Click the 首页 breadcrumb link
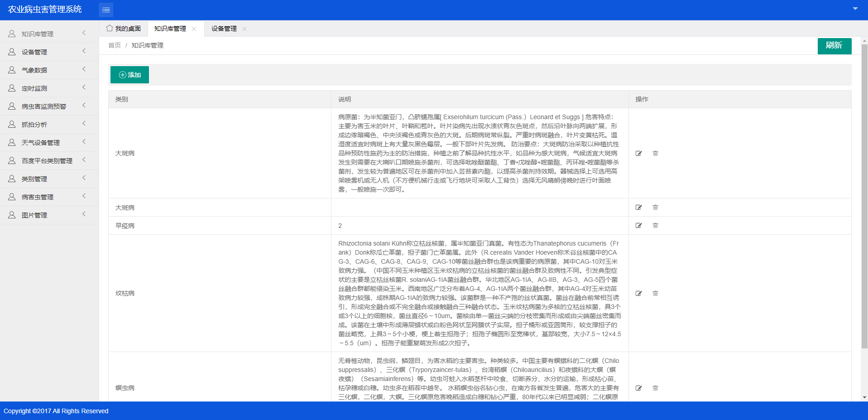This screenshot has height=420, width=868. pos(115,45)
